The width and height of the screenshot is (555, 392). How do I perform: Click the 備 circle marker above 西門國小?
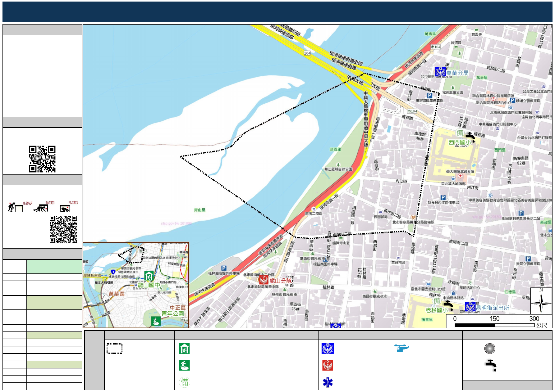[460, 133]
